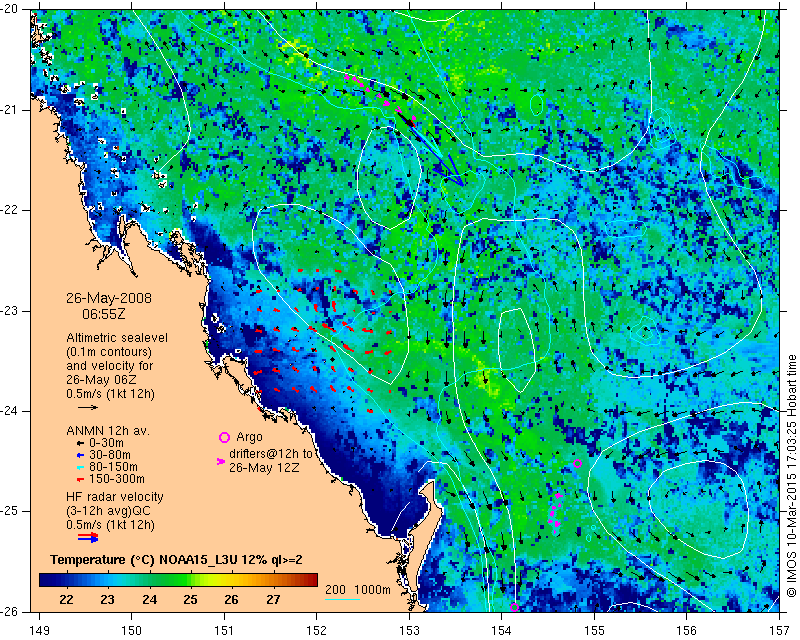This screenshot has height=640, width=800.
Task: Click the '200 1000m' depth contour label
Action: 358,590
